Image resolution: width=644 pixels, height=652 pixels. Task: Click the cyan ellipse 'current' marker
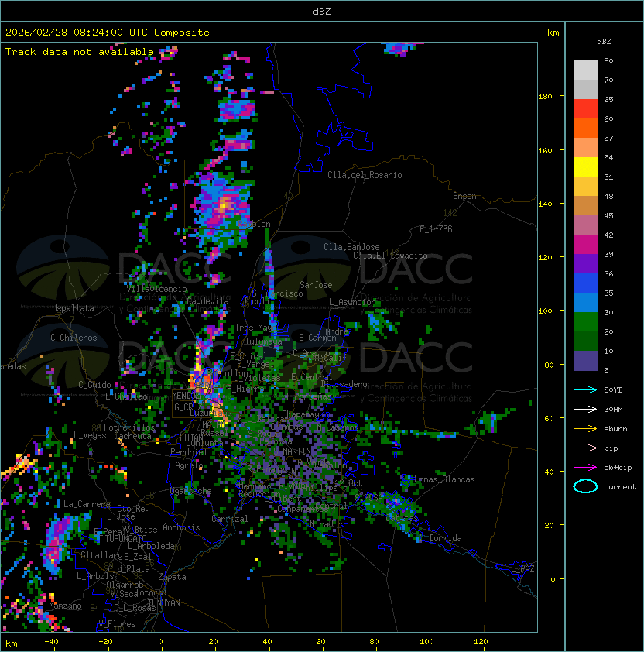click(585, 486)
